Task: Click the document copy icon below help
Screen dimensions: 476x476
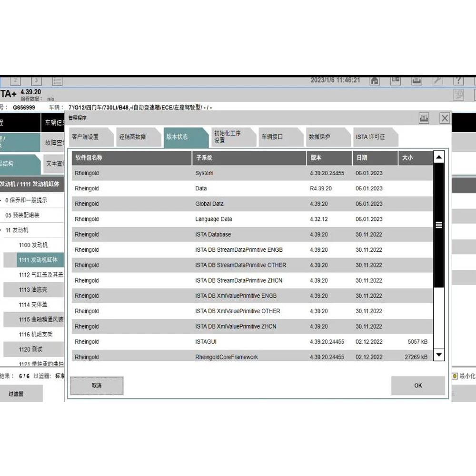Action: pyautogui.click(x=458, y=95)
